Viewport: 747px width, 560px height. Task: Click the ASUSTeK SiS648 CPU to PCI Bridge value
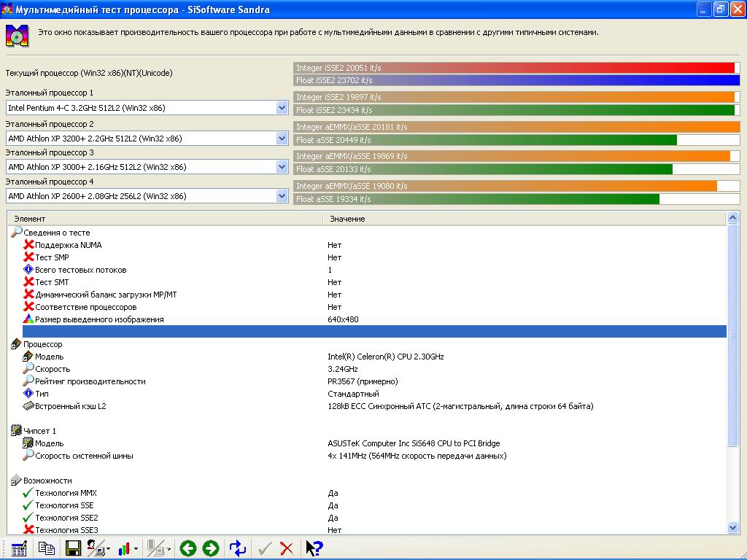[414, 443]
